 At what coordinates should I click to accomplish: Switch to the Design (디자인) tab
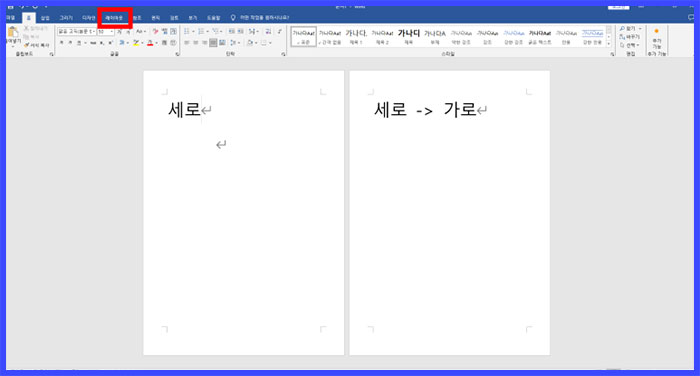click(x=88, y=18)
